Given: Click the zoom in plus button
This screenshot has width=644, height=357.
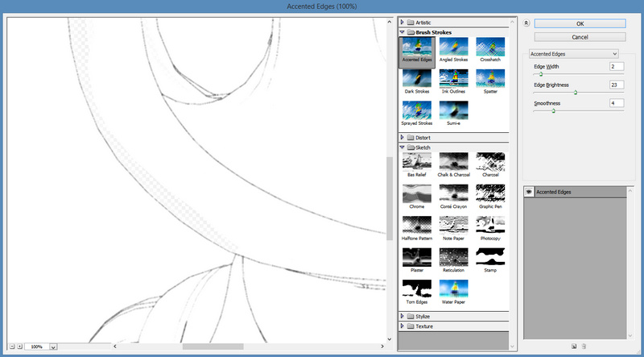Looking at the screenshot, I should (20, 347).
